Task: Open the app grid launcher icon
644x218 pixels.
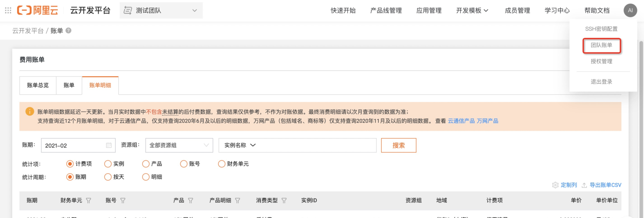Action: pos(8,10)
